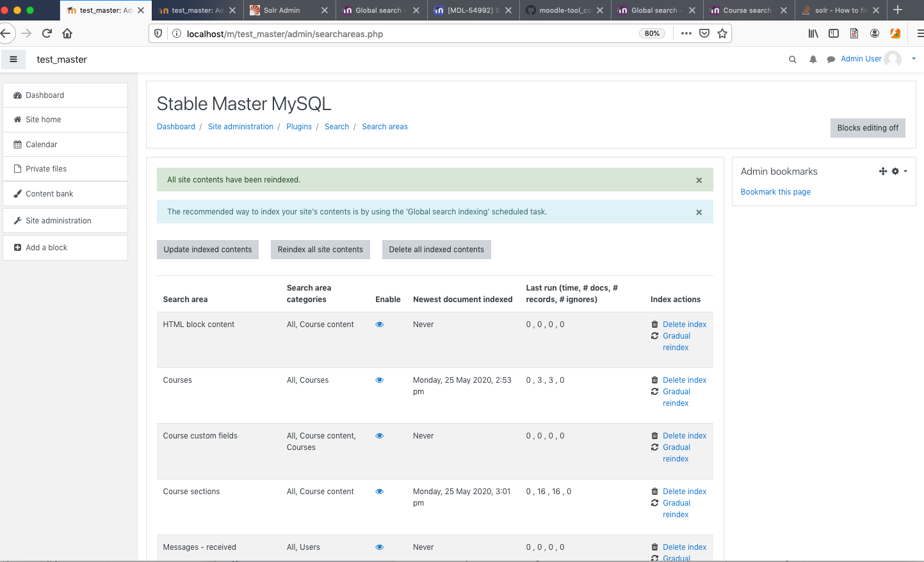Open Site administration in the side navigation

pos(65,221)
